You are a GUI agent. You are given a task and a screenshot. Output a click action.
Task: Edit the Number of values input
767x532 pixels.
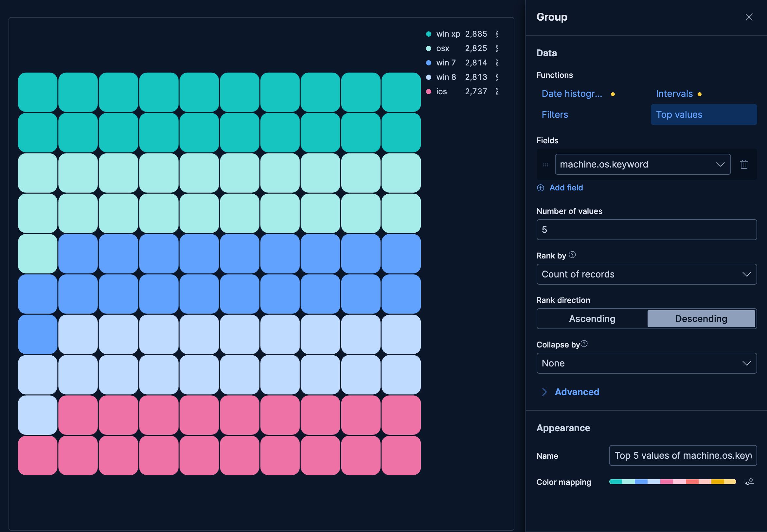click(646, 230)
